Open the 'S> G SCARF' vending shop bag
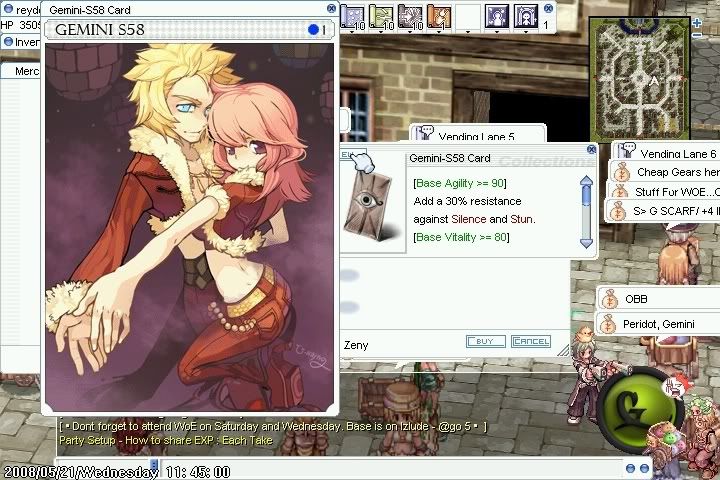 coord(618,211)
